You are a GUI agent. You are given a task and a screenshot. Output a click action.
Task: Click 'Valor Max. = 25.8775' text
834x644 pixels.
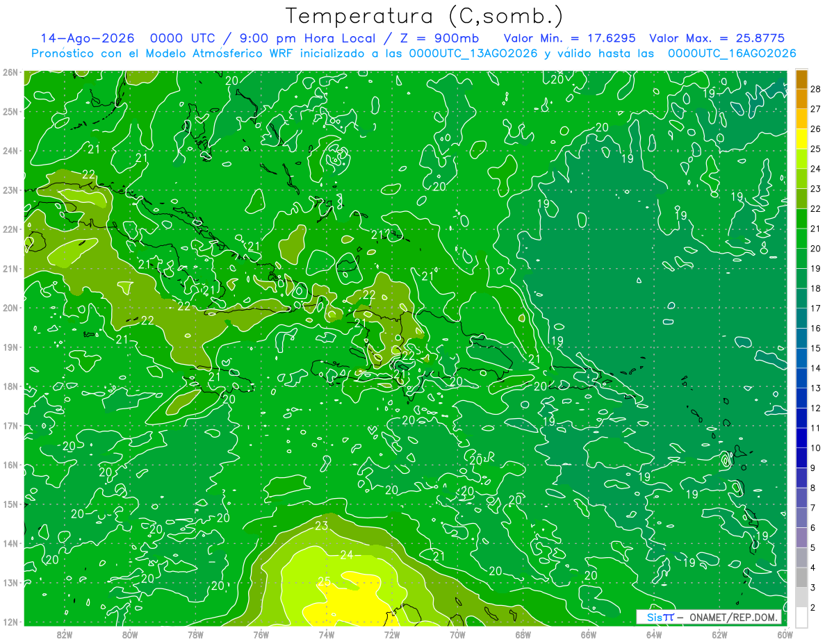coord(717,38)
